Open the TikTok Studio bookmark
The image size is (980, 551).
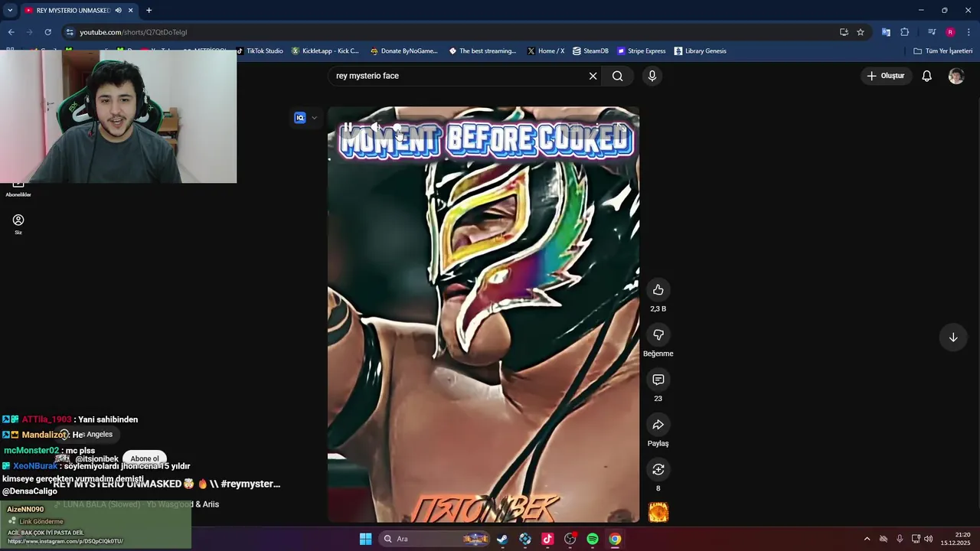point(260,51)
